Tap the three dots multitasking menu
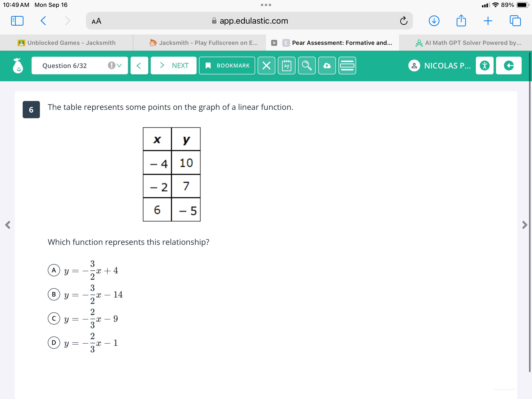 coord(266,5)
